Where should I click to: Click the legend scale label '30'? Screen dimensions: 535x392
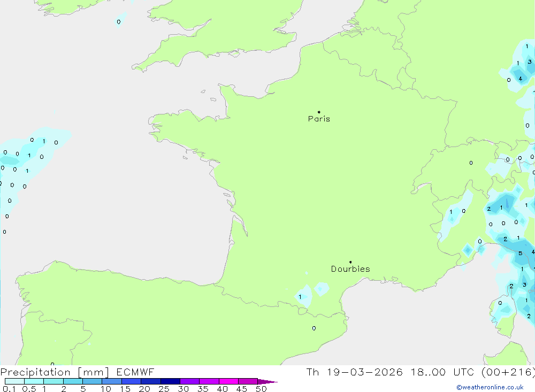pos(183,389)
